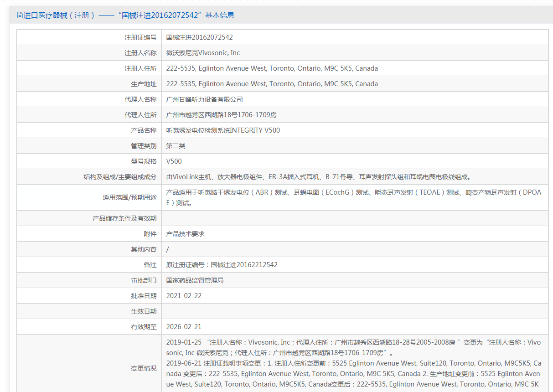Click the 产品名称 label
553x392 pixels.
pyautogui.click(x=144, y=130)
